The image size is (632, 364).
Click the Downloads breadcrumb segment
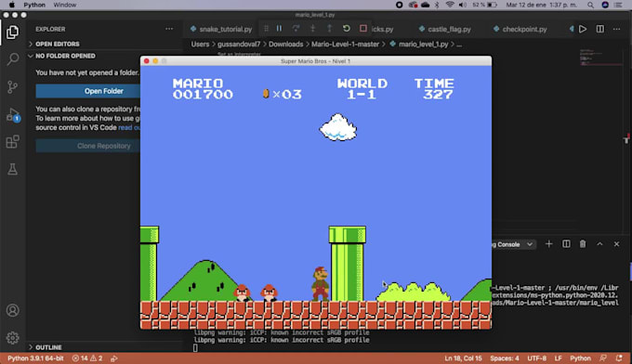pyautogui.click(x=285, y=45)
